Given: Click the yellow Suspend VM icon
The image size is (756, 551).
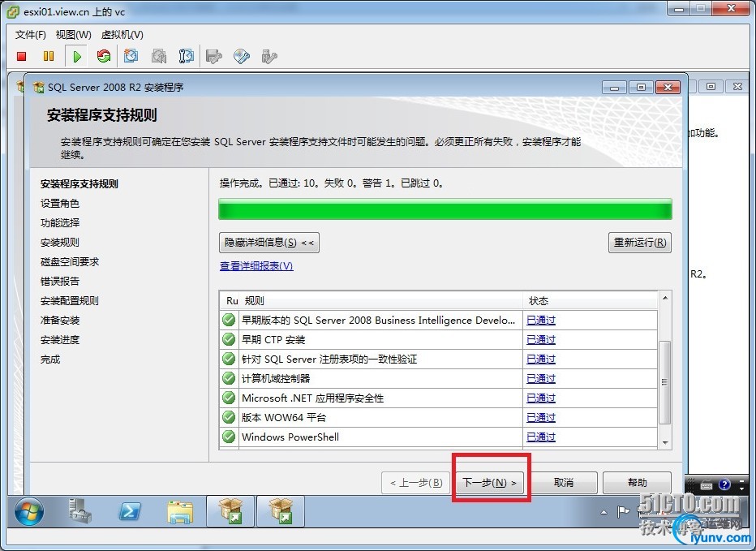Looking at the screenshot, I should pyautogui.click(x=49, y=57).
